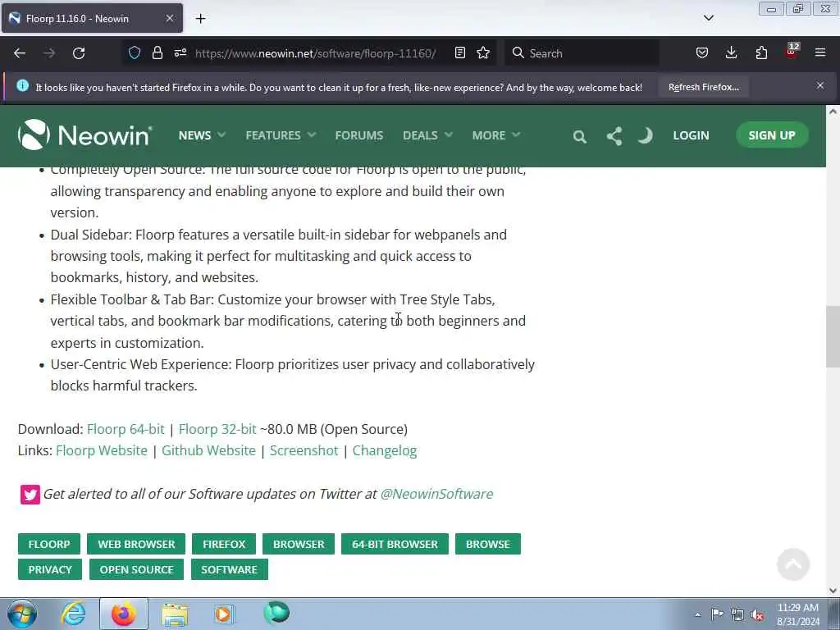The image size is (840, 630).
Task: Expand the NEWS menu
Action: (202, 135)
